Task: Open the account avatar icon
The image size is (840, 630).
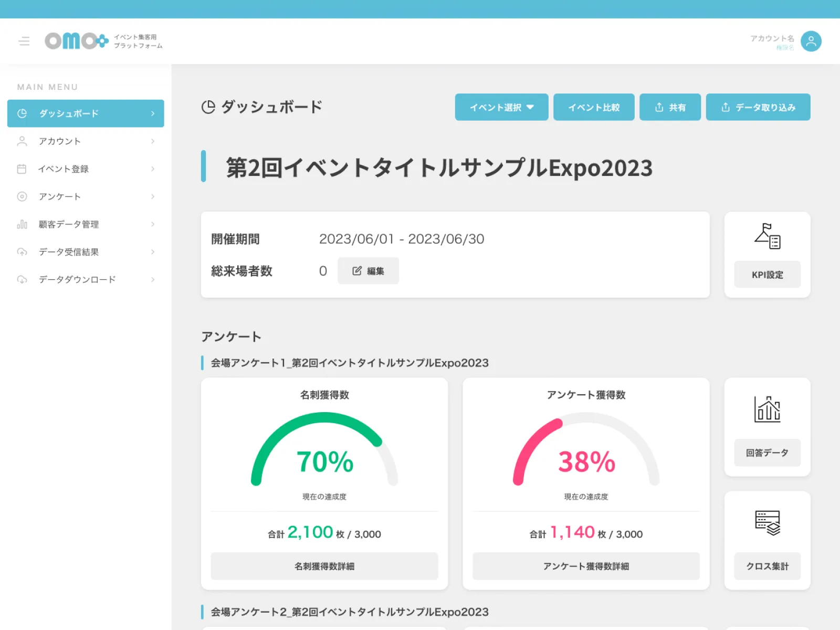Action: coord(811,41)
